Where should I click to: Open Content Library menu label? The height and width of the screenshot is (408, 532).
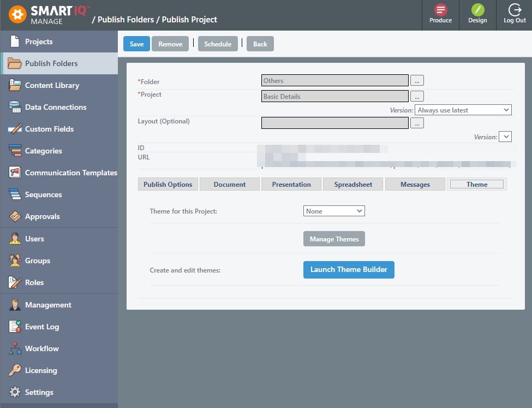tap(52, 85)
